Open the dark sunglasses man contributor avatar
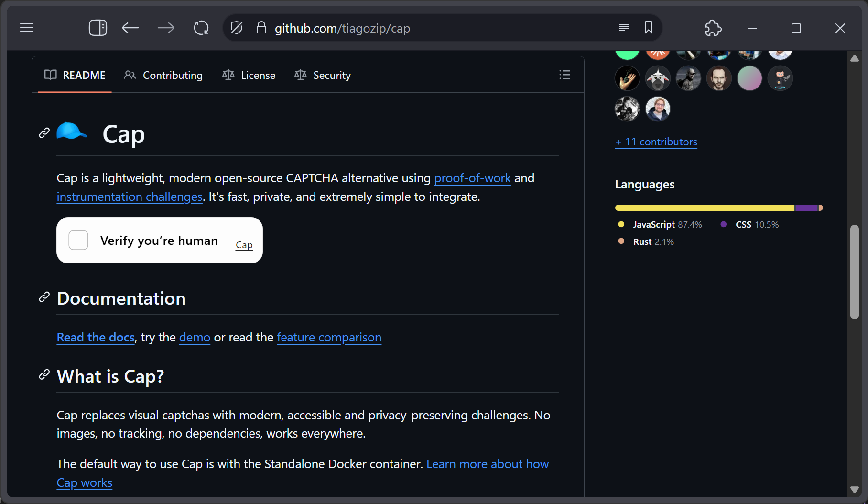The width and height of the screenshot is (868, 504). tap(688, 78)
